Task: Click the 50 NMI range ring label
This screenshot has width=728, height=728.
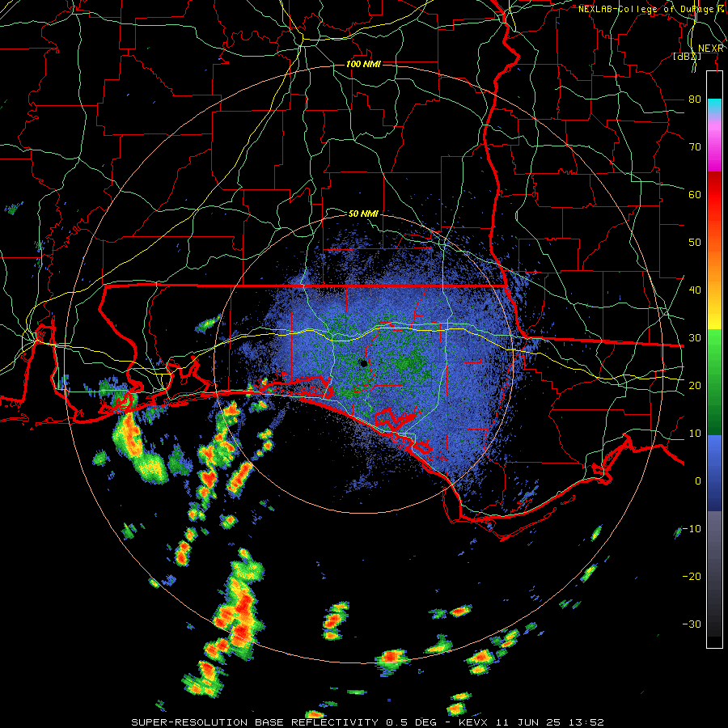Action: [363, 214]
